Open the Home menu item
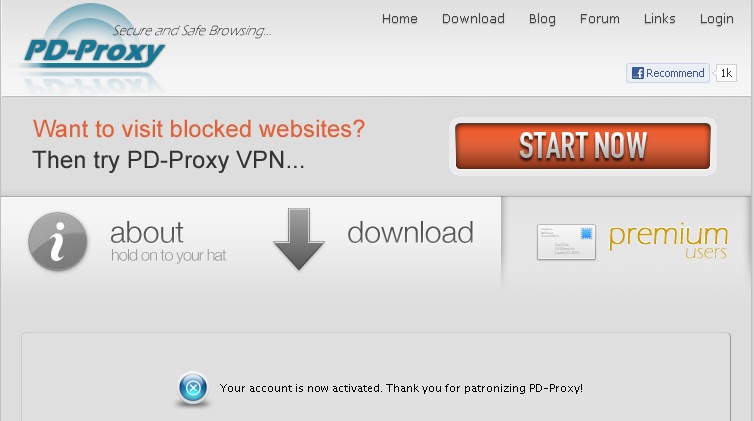The width and height of the screenshot is (754, 421). pos(400,19)
